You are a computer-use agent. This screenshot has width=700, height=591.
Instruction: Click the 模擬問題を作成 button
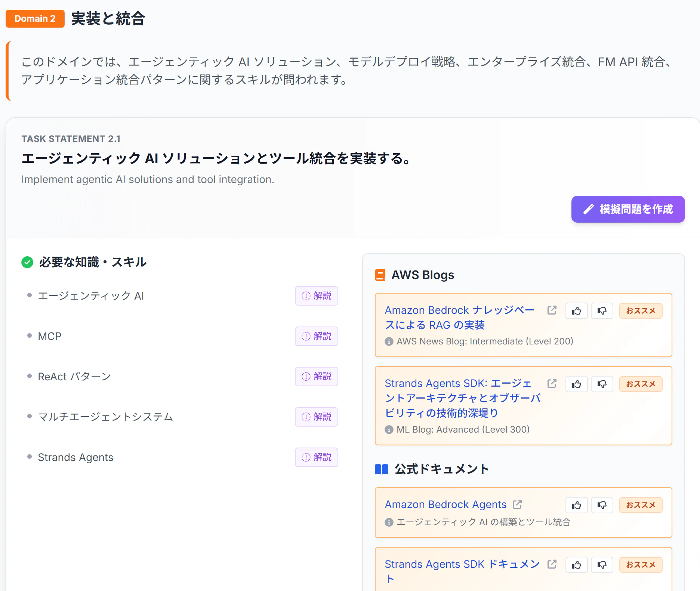[x=628, y=209]
